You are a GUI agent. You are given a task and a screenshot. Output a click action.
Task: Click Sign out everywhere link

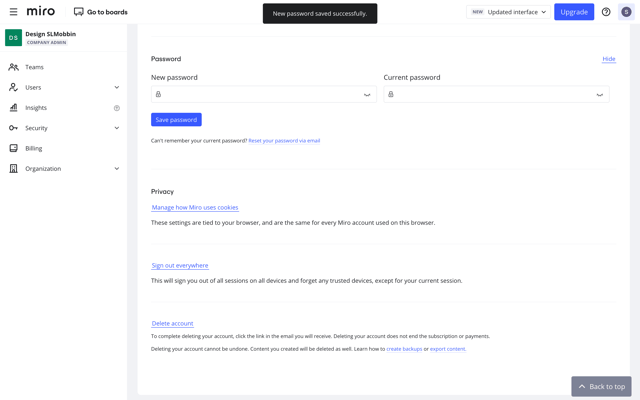[x=180, y=265]
